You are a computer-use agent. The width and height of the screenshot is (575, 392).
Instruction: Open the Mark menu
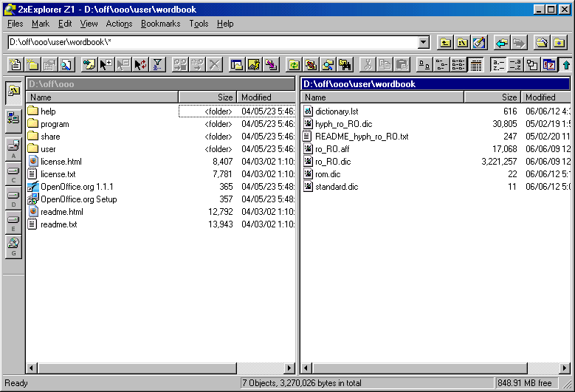click(41, 24)
